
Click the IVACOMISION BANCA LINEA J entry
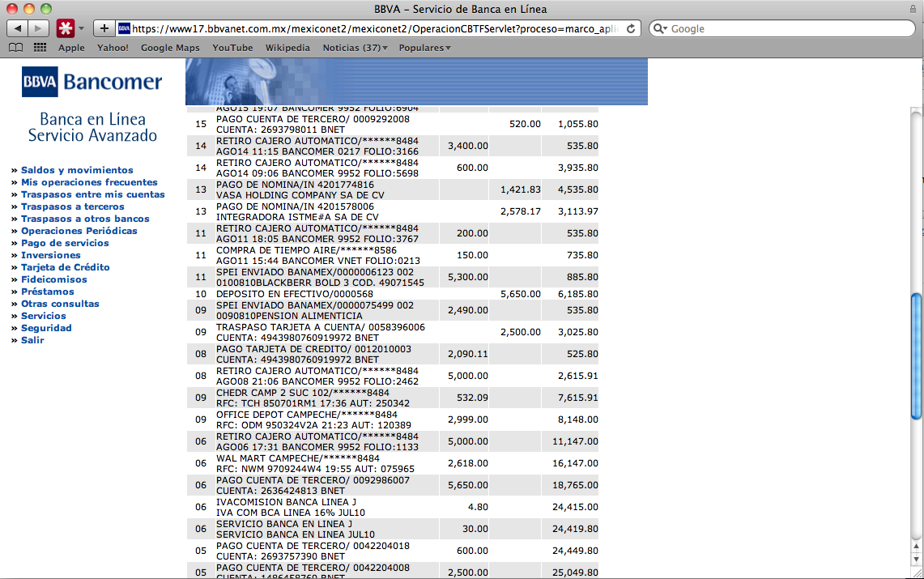pyautogui.click(x=291, y=507)
